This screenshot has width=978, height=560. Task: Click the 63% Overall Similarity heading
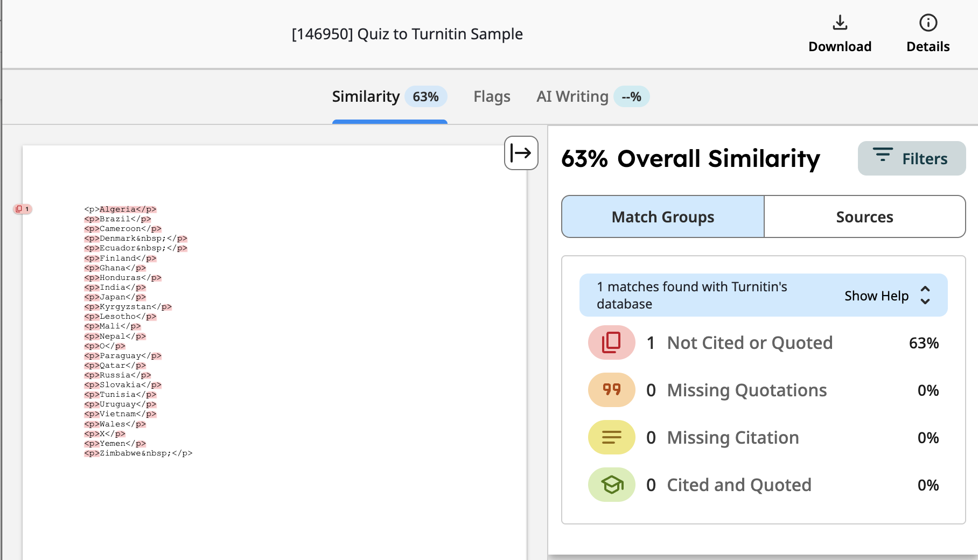pos(690,158)
